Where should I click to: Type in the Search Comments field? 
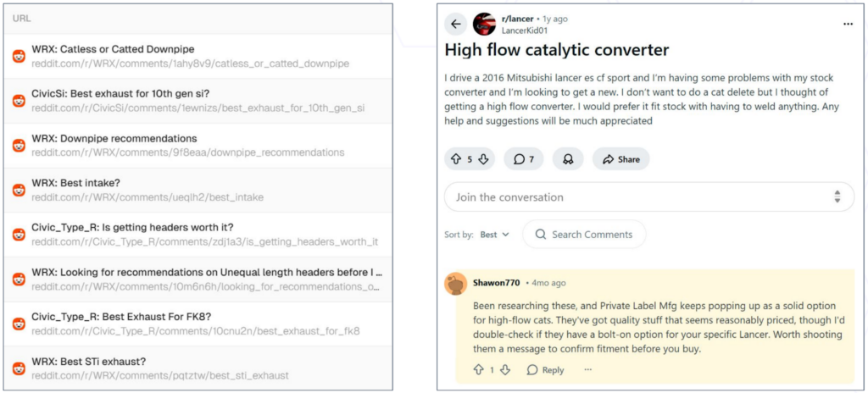592,235
